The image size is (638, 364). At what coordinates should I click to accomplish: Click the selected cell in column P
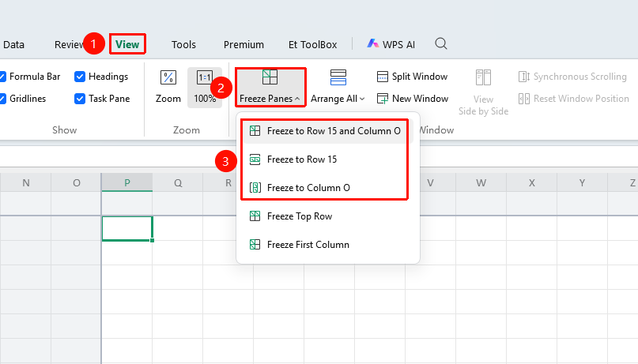point(127,229)
